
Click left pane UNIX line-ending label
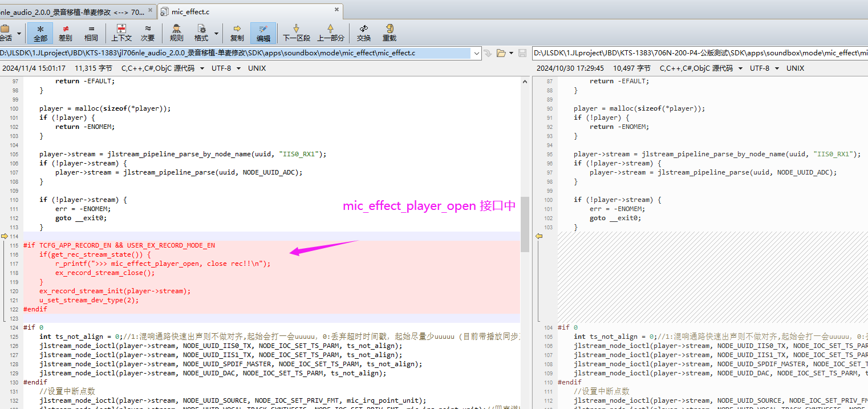(257, 68)
